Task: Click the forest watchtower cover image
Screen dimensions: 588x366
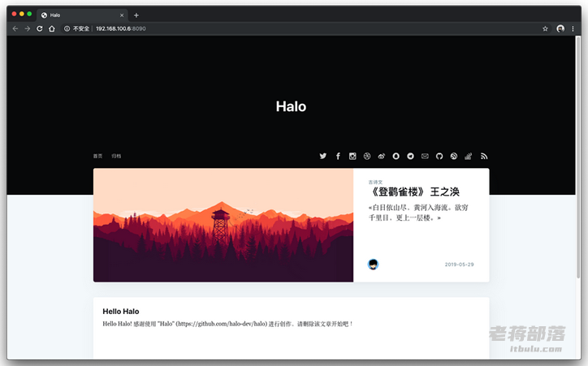Action: click(223, 225)
